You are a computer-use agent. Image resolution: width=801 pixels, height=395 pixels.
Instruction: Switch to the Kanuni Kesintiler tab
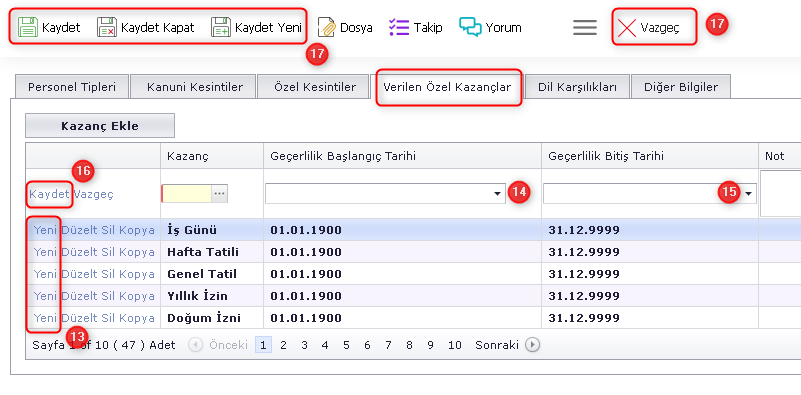(195, 87)
